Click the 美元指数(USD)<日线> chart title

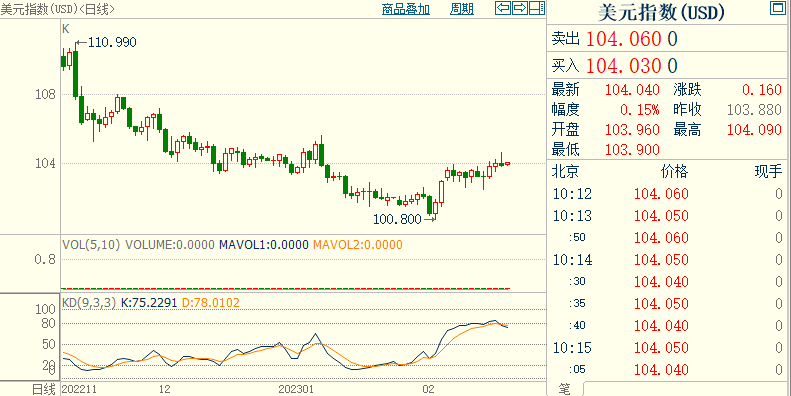tap(57, 9)
